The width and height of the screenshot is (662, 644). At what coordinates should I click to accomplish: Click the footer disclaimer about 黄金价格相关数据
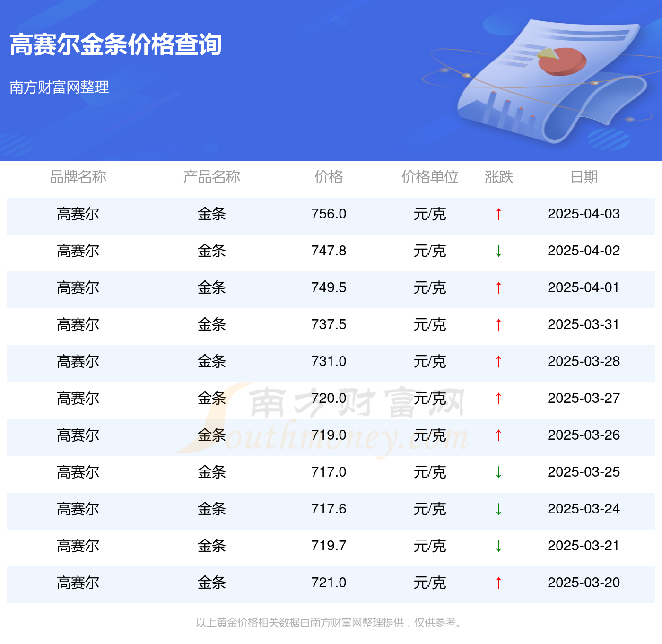click(x=329, y=623)
